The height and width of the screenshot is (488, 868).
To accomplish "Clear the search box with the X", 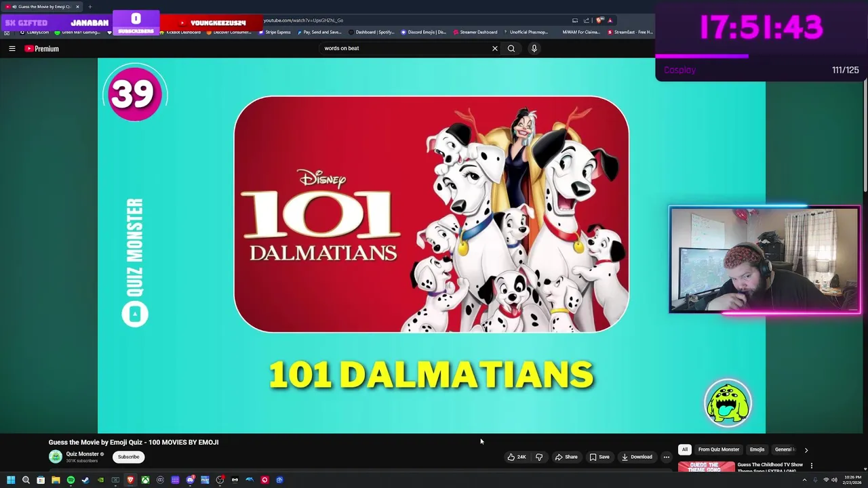I will click(x=495, y=48).
